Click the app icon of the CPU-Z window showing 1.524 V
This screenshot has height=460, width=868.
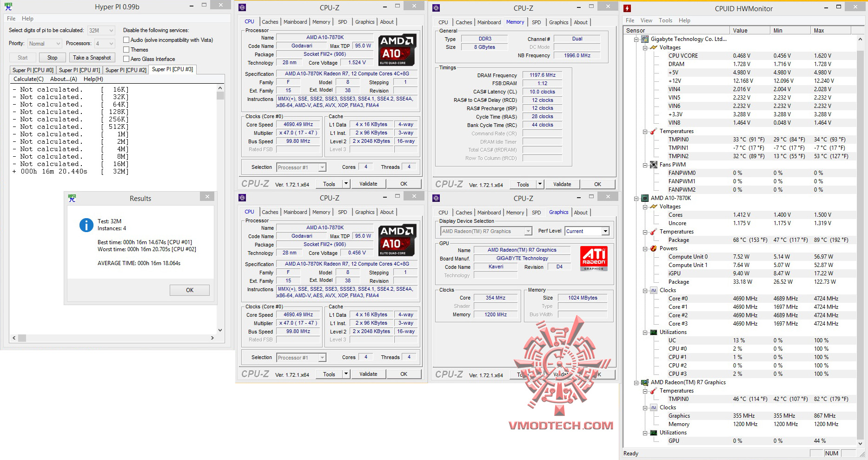tap(242, 7)
